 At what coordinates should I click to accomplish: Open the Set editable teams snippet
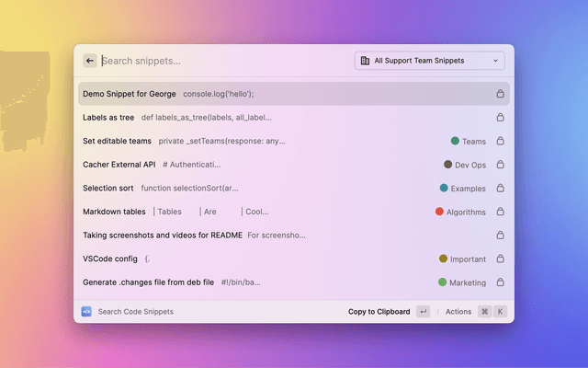click(x=117, y=141)
